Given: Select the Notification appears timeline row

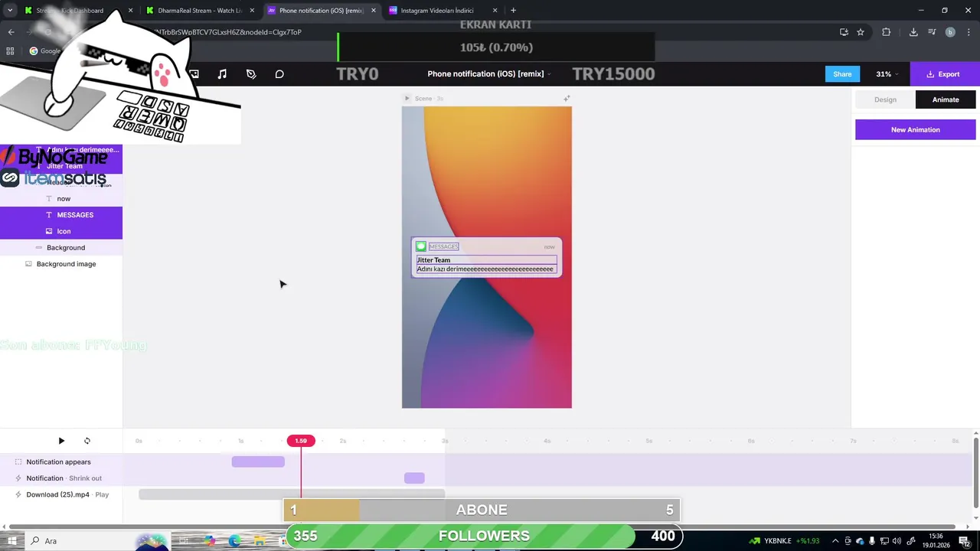Looking at the screenshot, I should pyautogui.click(x=61, y=462).
